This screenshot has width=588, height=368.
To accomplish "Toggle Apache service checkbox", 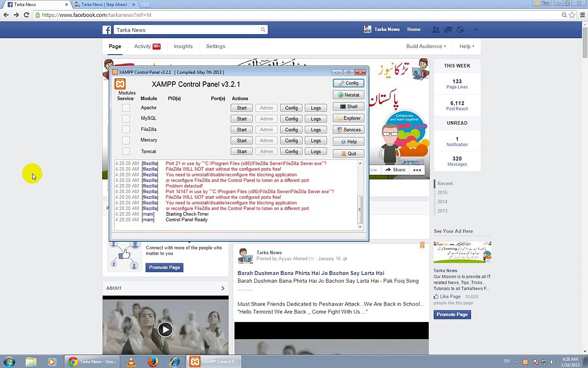I will 126,108.
